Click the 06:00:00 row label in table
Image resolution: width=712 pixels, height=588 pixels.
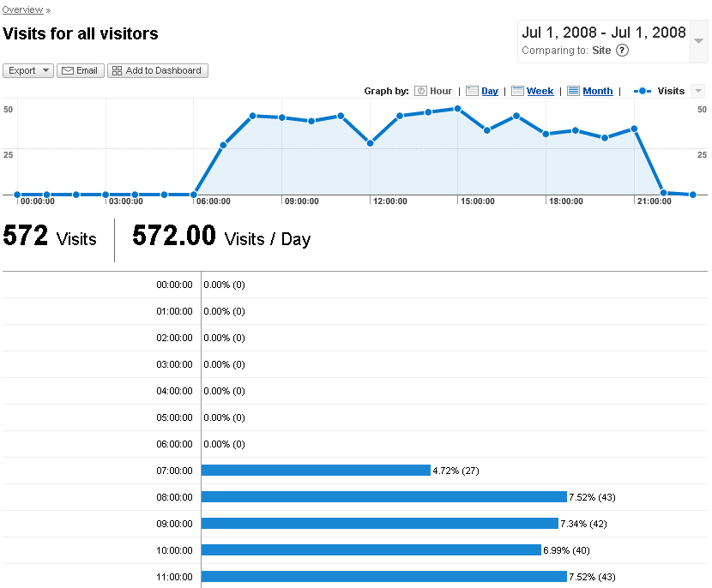(174, 444)
